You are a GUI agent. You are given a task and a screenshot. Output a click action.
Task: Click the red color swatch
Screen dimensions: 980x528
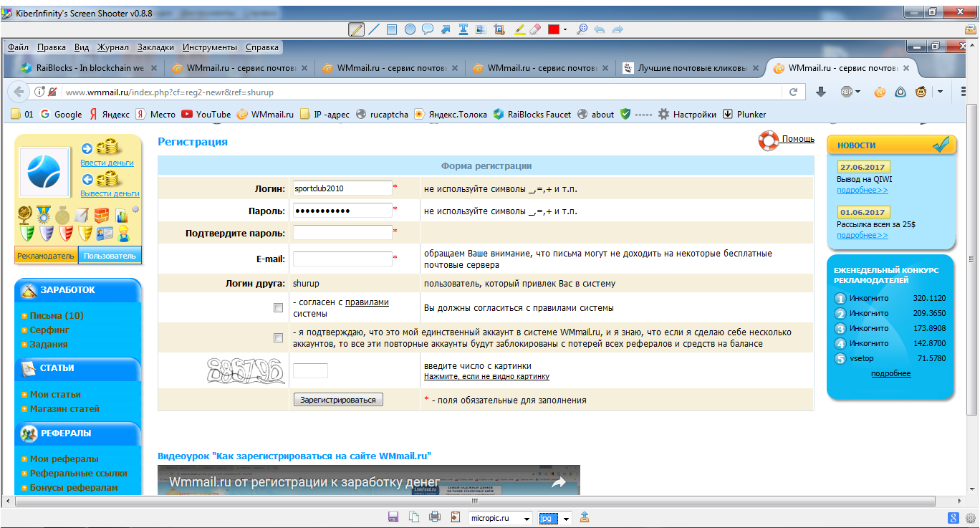pyautogui.click(x=553, y=29)
